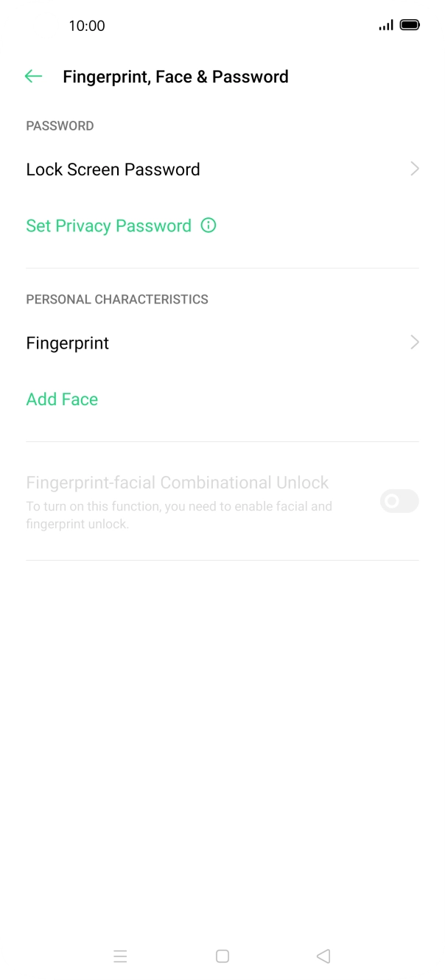Tap the clock in the status bar
This screenshot has width=445, height=980.
[88, 26]
